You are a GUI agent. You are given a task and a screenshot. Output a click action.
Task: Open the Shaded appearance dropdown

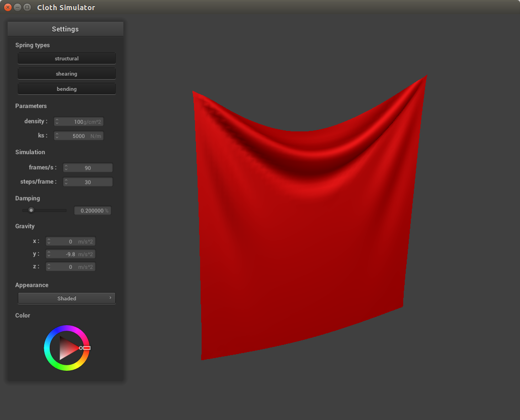pyautogui.click(x=67, y=298)
